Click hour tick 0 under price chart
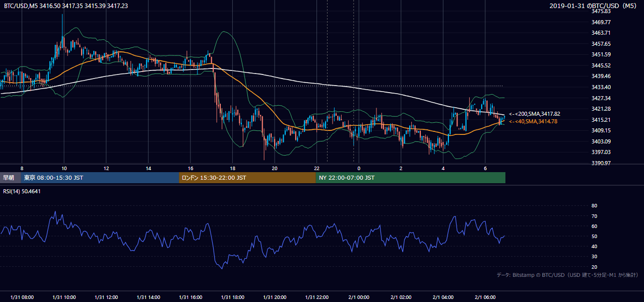This screenshot has width=644, height=302. (x=359, y=168)
